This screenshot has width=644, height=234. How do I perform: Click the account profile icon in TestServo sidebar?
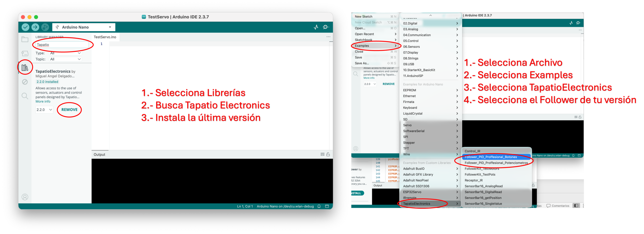(x=25, y=197)
